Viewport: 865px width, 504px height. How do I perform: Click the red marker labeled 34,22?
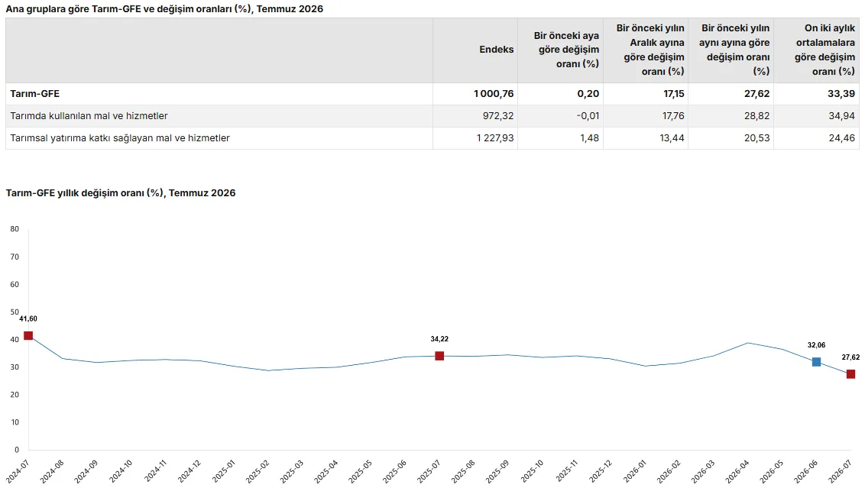[x=439, y=356]
